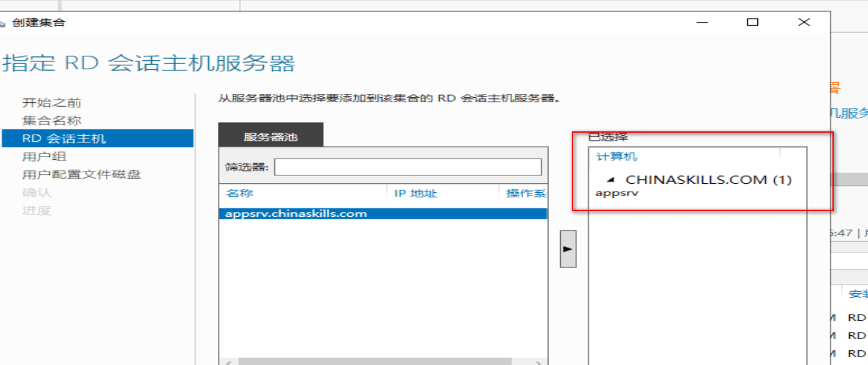Image resolution: width=868 pixels, height=365 pixels.
Task: Sort by the 操作系统 column header
Action: tap(525, 194)
